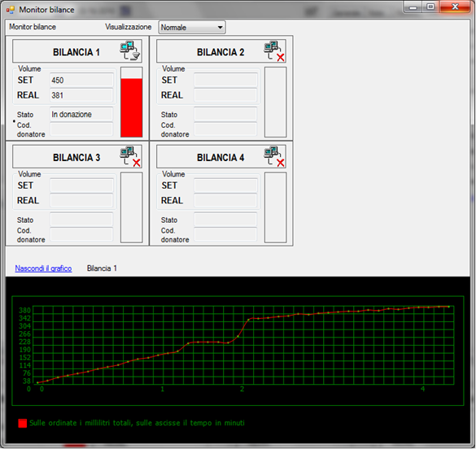The height and width of the screenshot is (449, 476).
Task: Click the Stato field reading In donazione
Action: point(81,114)
